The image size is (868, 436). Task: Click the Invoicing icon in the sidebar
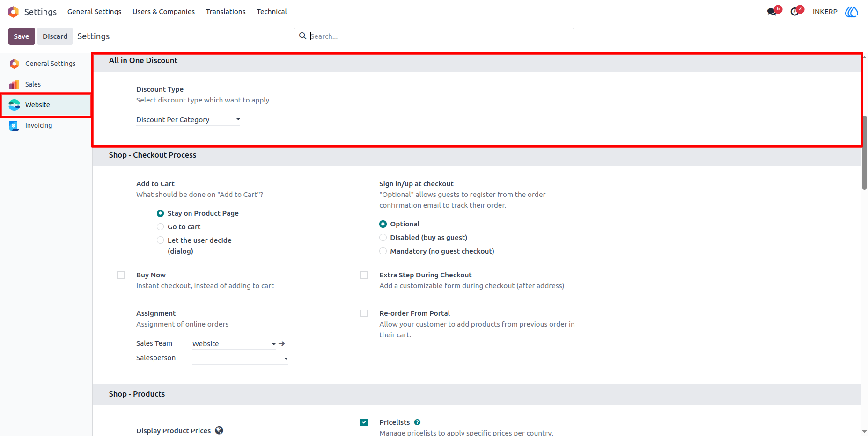[15, 125]
